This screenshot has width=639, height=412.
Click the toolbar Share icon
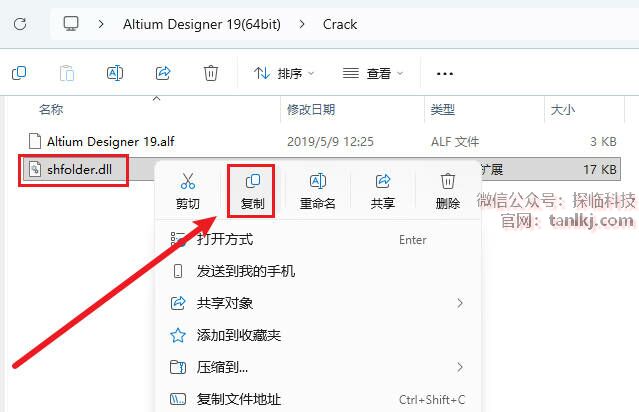coord(163,73)
